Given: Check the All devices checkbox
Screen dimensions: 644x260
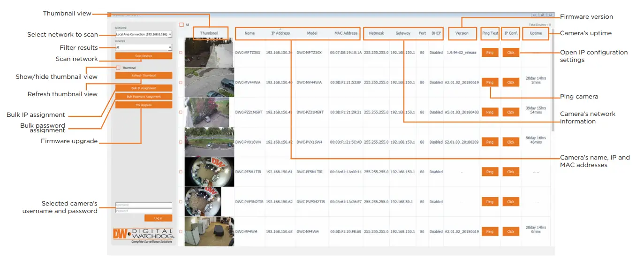Looking at the screenshot, I should 182,24.
